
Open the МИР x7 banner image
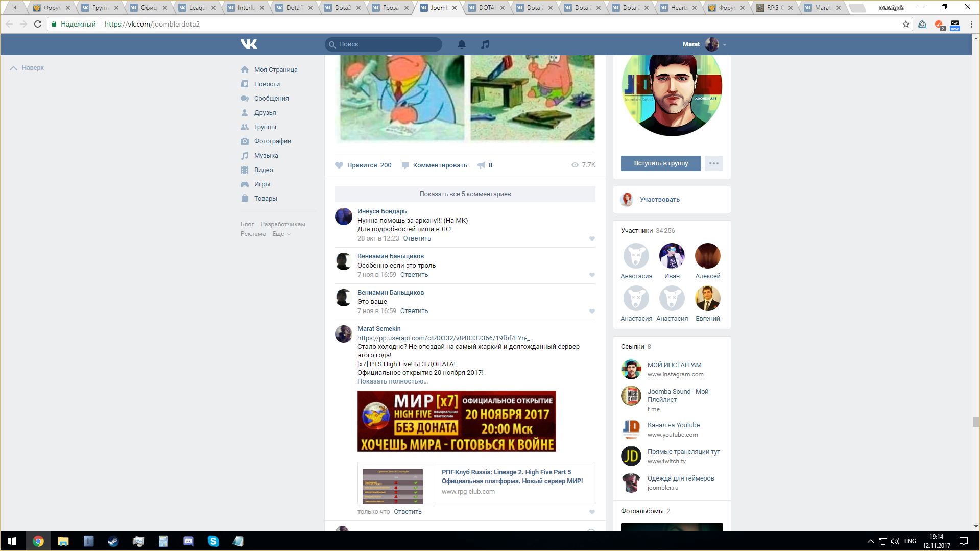457,421
